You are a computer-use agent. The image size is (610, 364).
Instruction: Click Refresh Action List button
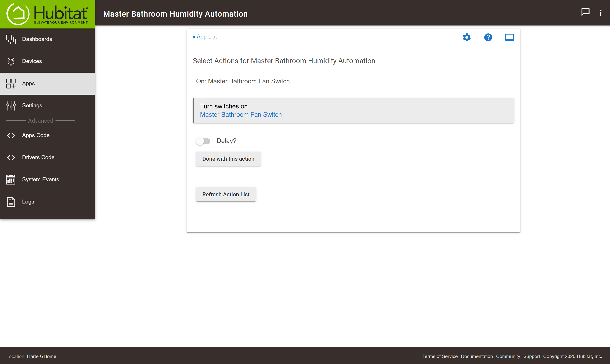click(x=226, y=194)
